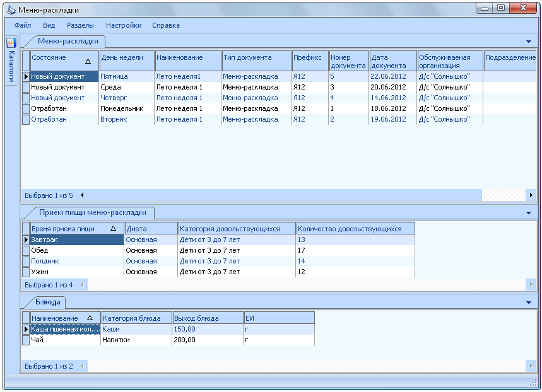Click the documents table horizontal scrollbar track

point(504,195)
